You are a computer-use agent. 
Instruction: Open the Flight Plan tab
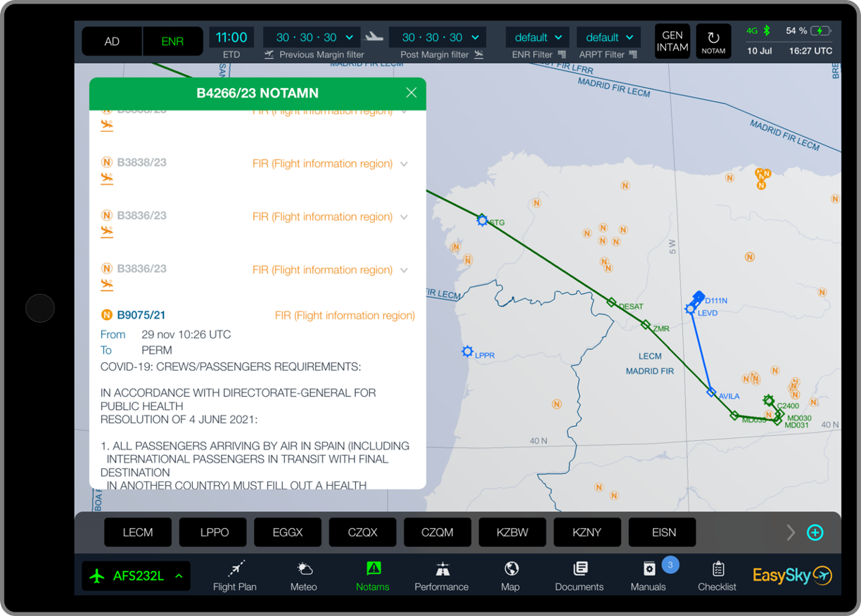(x=235, y=576)
